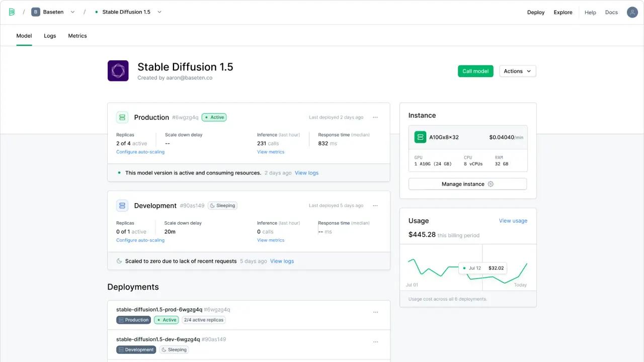Expand the Baseten workspace dropdown chevron
This screenshot has width=644, height=362.
click(72, 12)
